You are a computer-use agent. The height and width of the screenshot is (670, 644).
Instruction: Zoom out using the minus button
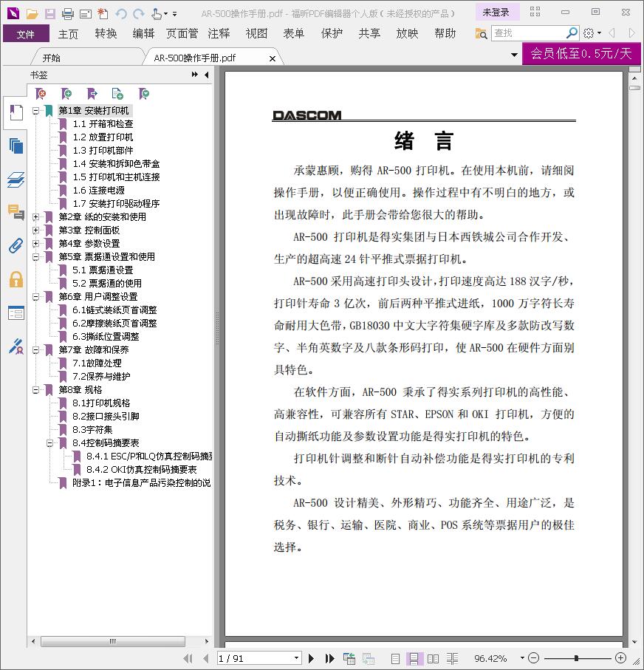coord(533,658)
